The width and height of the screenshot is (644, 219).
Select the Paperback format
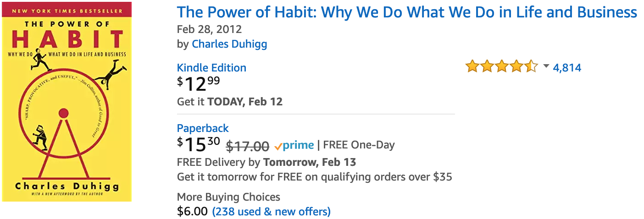tap(203, 128)
